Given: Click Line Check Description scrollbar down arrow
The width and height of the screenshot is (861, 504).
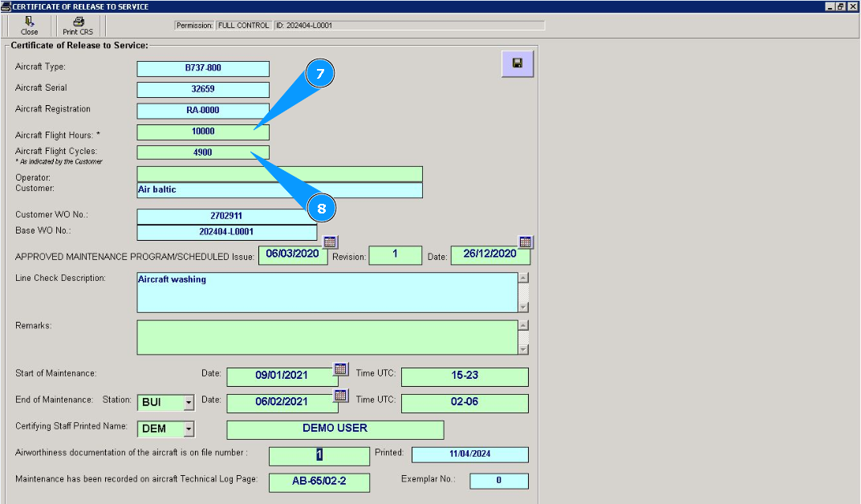Looking at the screenshot, I should [x=523, y=307].
